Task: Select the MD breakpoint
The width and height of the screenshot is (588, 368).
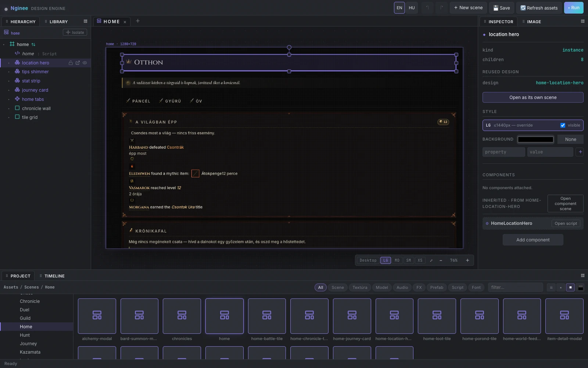Action: pyautogui.click(x=397, y=261)
